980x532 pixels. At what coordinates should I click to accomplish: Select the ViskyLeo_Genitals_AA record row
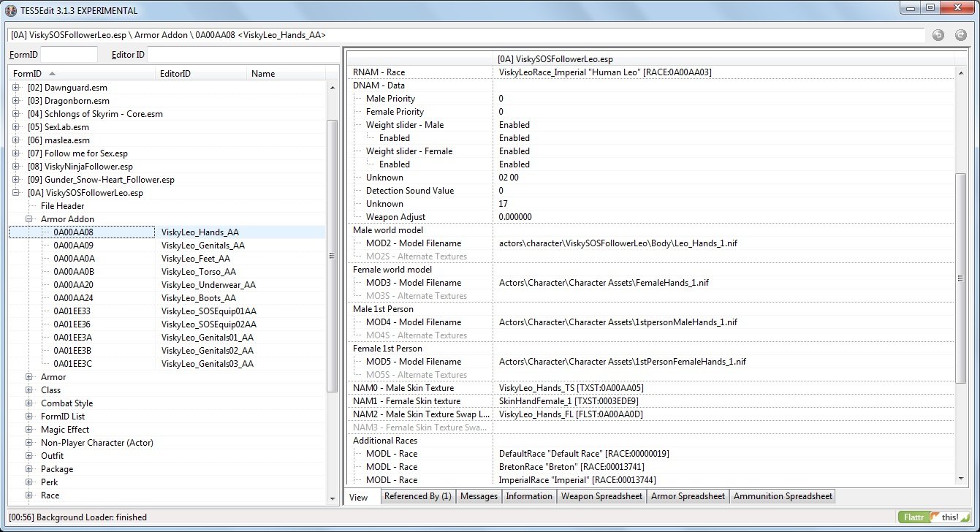click(167, 246)
